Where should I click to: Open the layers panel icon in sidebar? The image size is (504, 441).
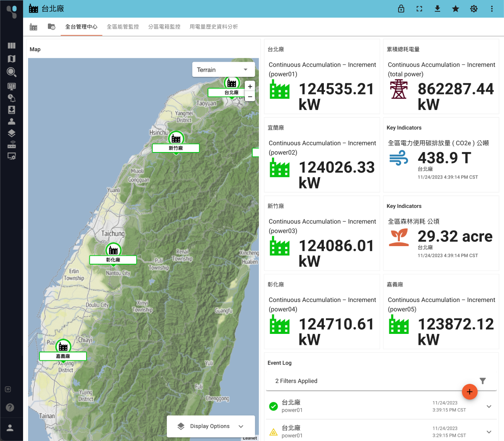pyautogui.click(x=11, y=133)
